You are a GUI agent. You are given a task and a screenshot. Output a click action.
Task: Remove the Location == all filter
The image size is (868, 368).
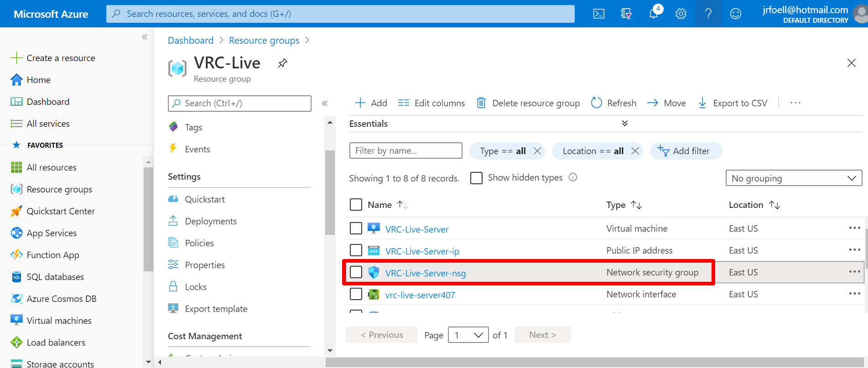635,151
